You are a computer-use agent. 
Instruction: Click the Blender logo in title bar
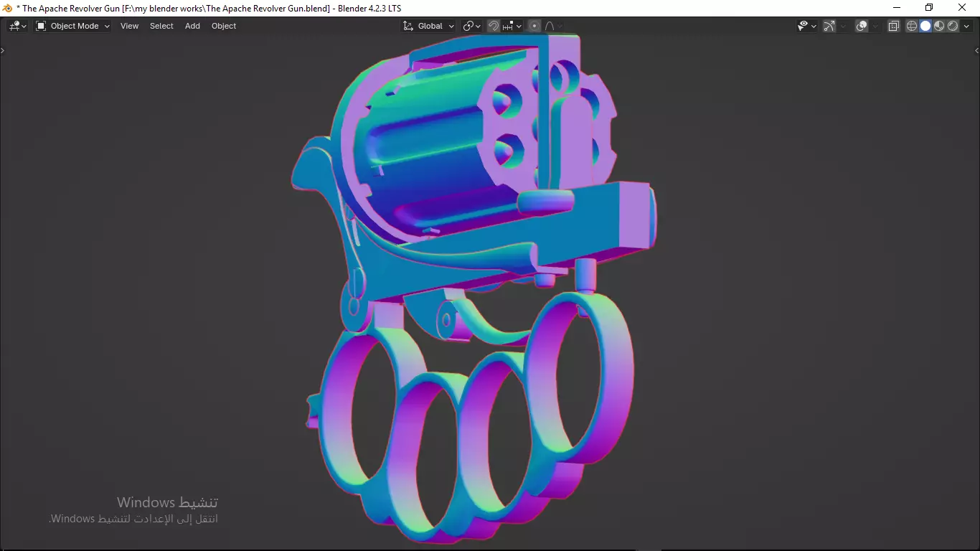(x=8, y=8)
